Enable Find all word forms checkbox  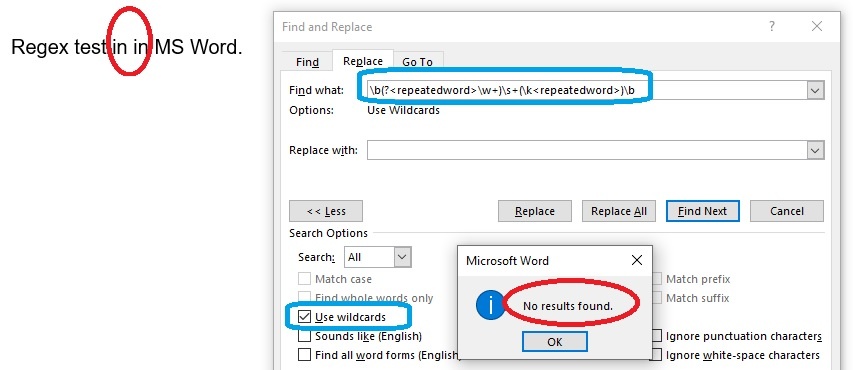(304, 355)
